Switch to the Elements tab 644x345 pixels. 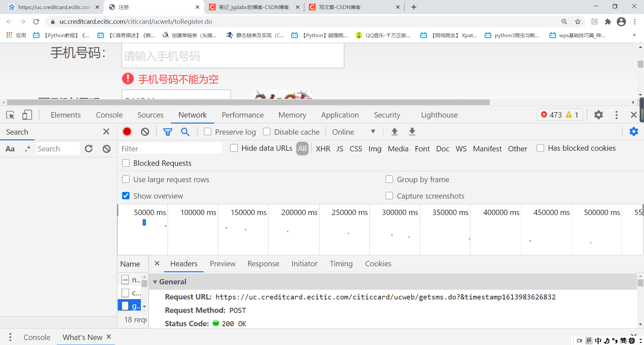pos(66,115)
